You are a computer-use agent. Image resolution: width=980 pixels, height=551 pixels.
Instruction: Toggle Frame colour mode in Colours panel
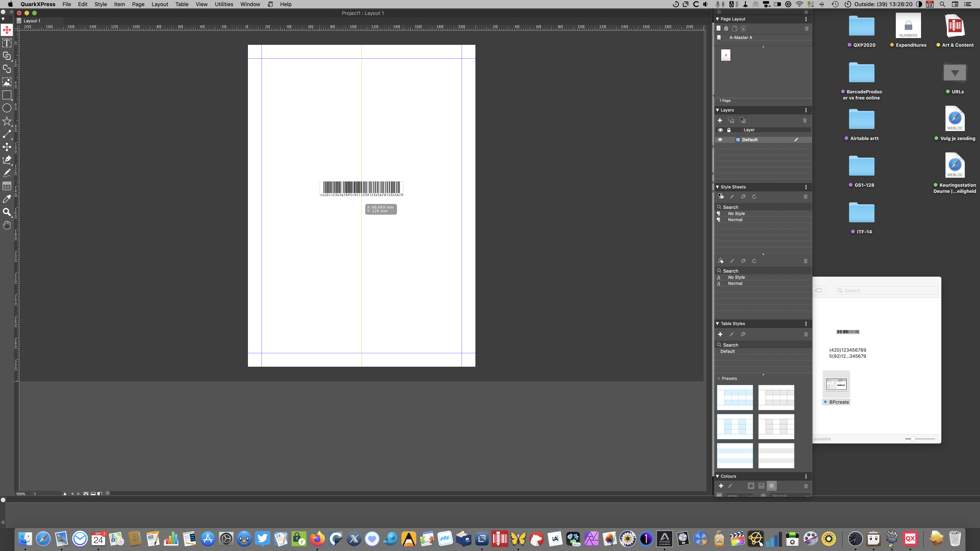coord(751,486)
